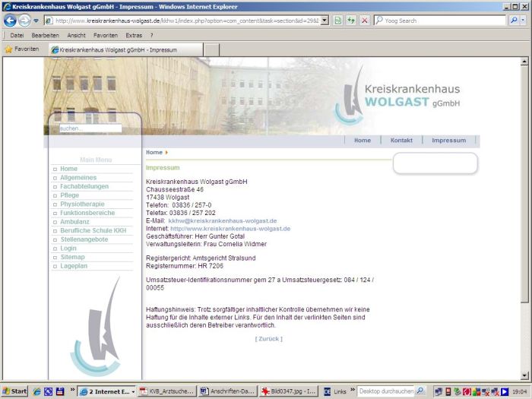Expand the address bar URL dropdown

click(325, 21)
